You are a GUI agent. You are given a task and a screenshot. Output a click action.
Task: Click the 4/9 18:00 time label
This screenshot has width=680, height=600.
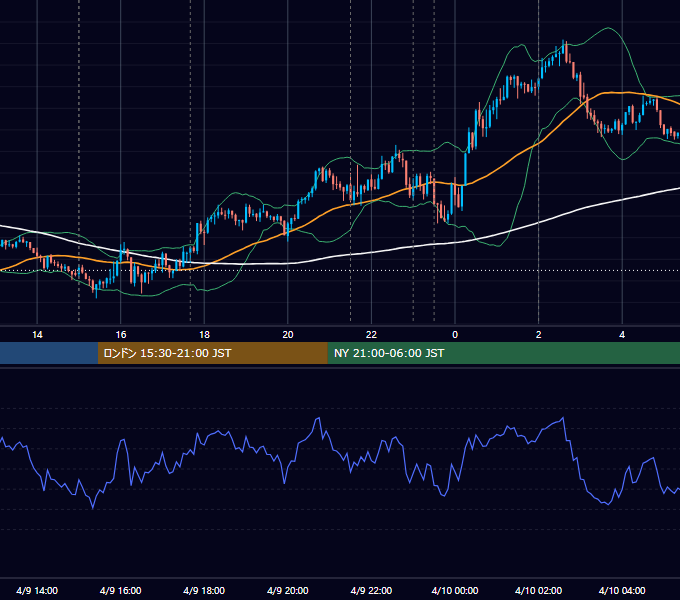204,590
